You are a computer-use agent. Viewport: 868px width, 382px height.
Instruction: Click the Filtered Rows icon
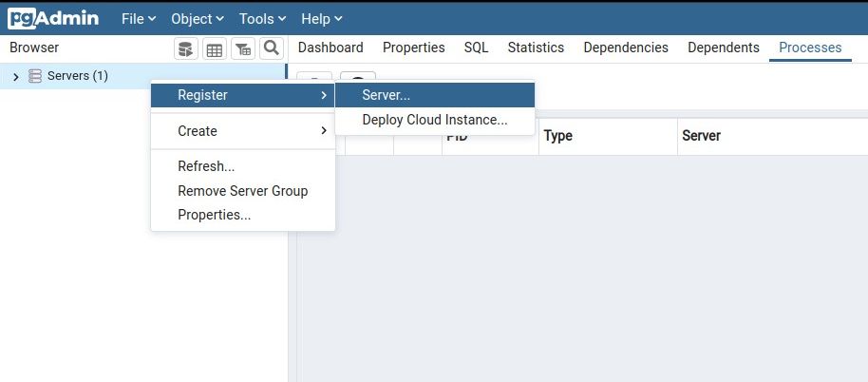click(243, 48)
